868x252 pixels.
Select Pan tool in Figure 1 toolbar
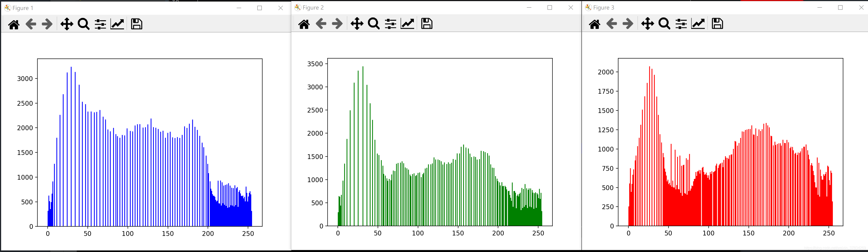coord(67,24)
